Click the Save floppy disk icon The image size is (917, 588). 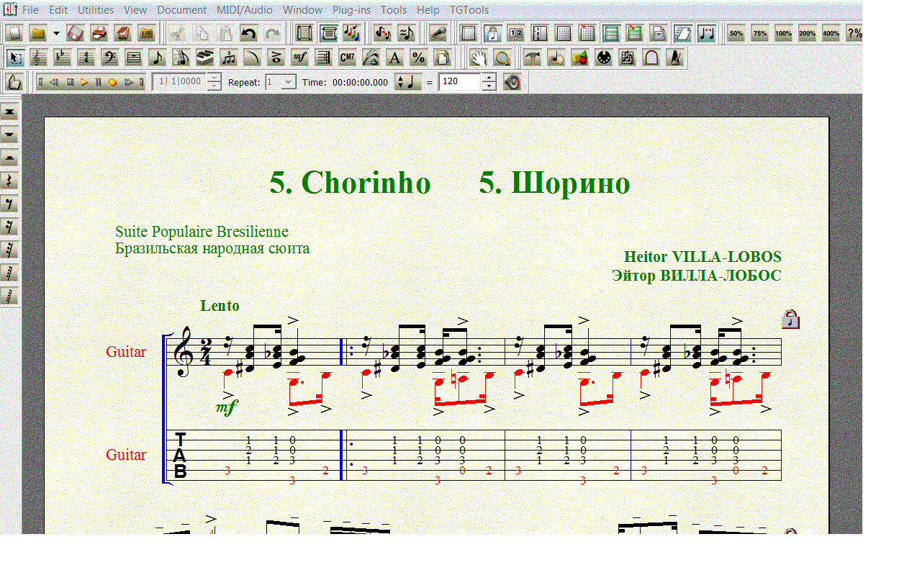[76, 33]
